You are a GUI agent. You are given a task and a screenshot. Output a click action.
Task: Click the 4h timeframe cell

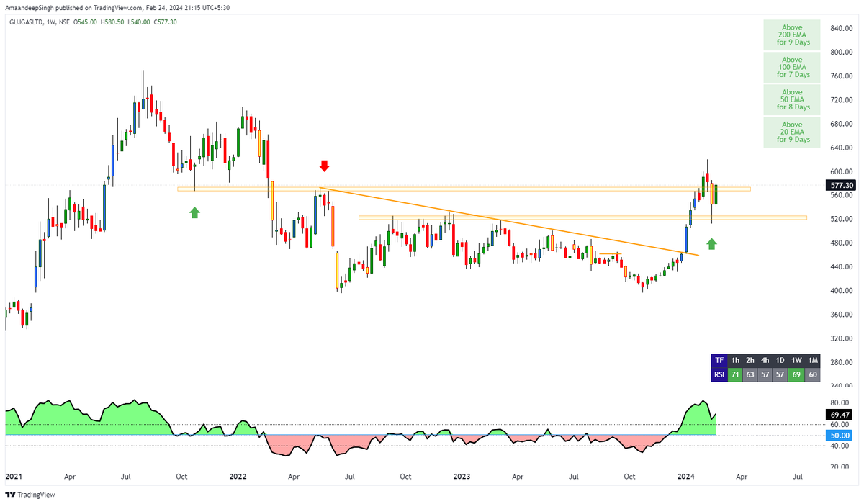pos(766,360)
